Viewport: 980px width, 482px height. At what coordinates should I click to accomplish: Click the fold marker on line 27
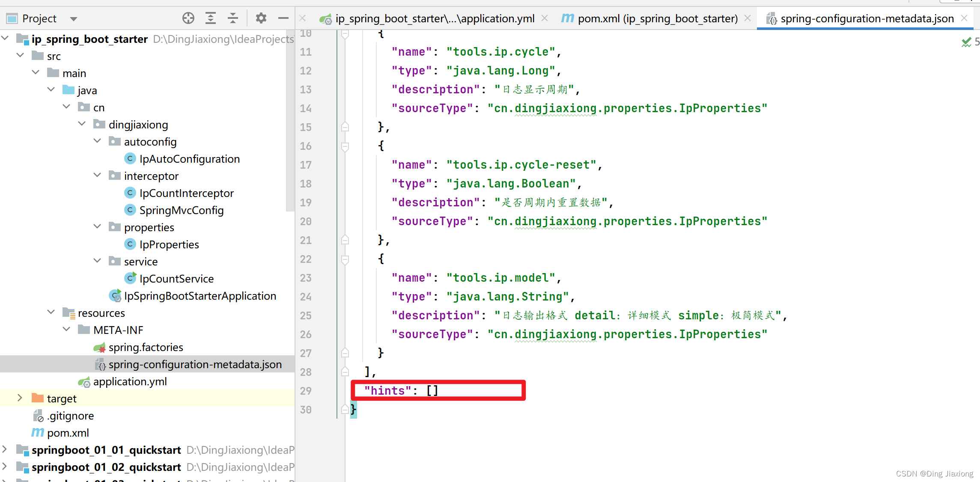click(345, 353)
